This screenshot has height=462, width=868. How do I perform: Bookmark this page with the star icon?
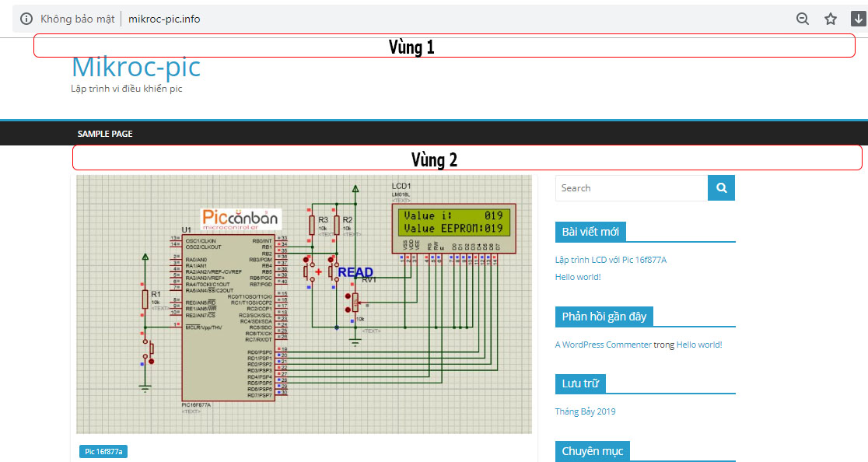pos(831,19)
